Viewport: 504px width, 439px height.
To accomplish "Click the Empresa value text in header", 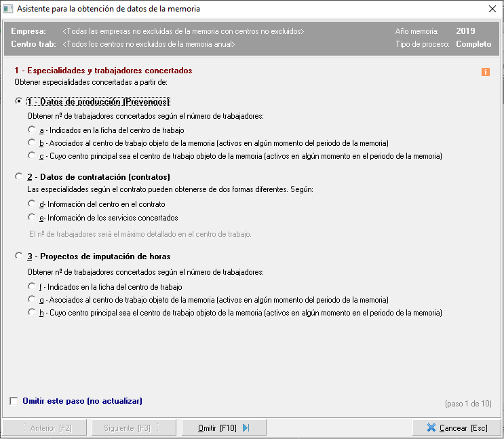I will (x=183, y=32).
